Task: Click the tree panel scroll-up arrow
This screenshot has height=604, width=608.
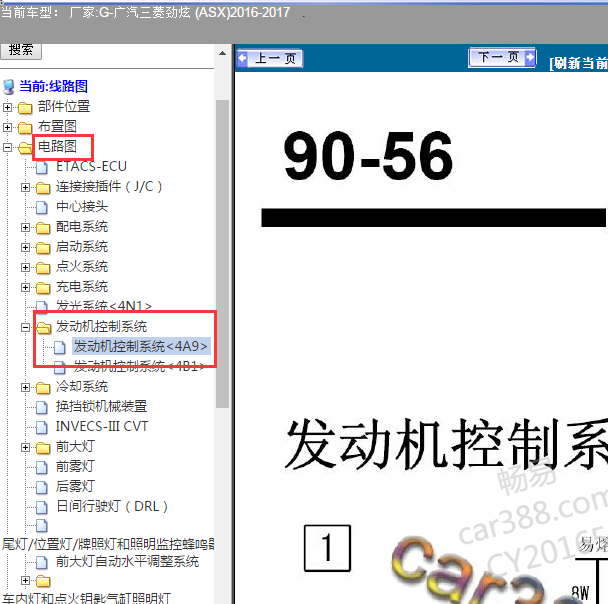Action: 222,53
